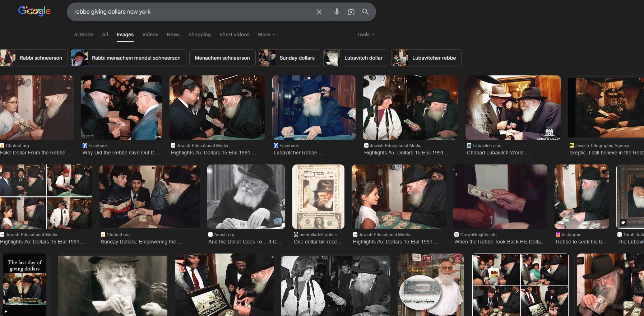Submit search using magnifying glass icon
Screen dimensions: 644x316
click(x=365, y=12)
